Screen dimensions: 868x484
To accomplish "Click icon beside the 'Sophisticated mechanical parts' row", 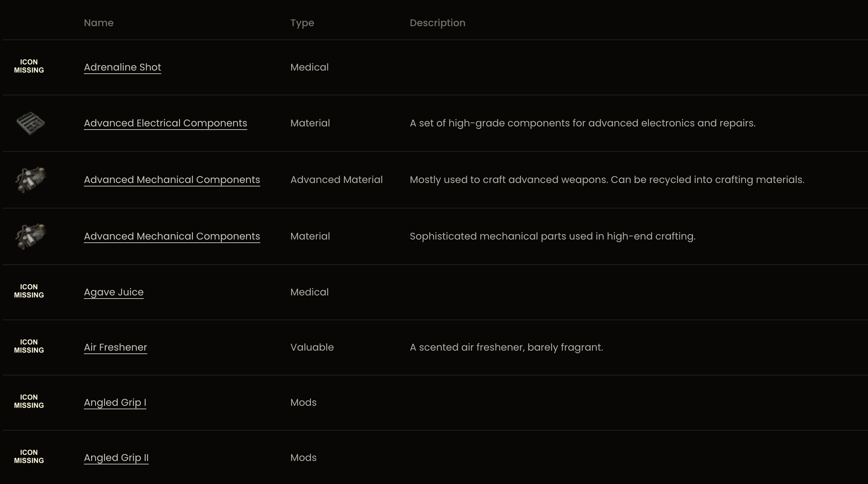I will [30, 236].
